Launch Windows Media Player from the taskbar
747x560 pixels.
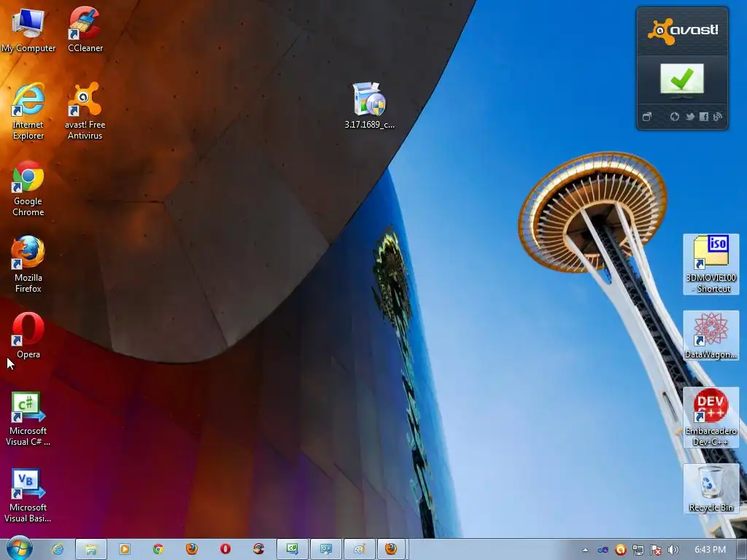pos(124,549)
